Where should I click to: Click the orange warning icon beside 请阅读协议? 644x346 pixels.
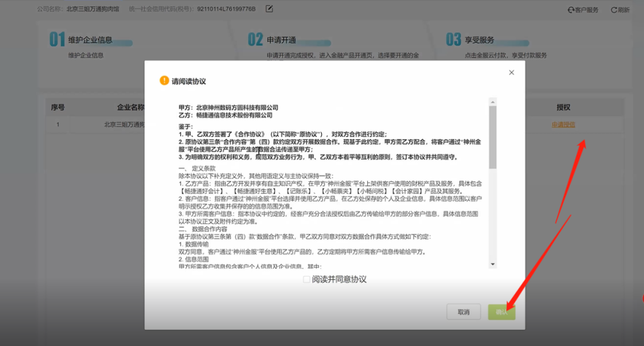click(164, 81)
